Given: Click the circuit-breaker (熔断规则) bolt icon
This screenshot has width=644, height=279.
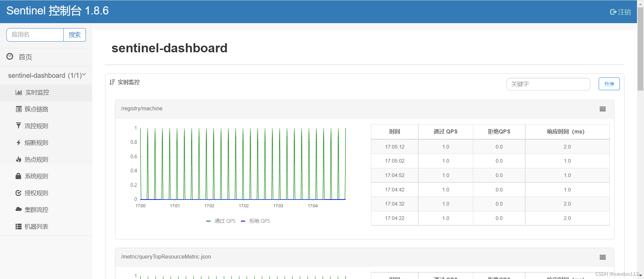Looking at the screenshot, I should [x=18, y=143].
